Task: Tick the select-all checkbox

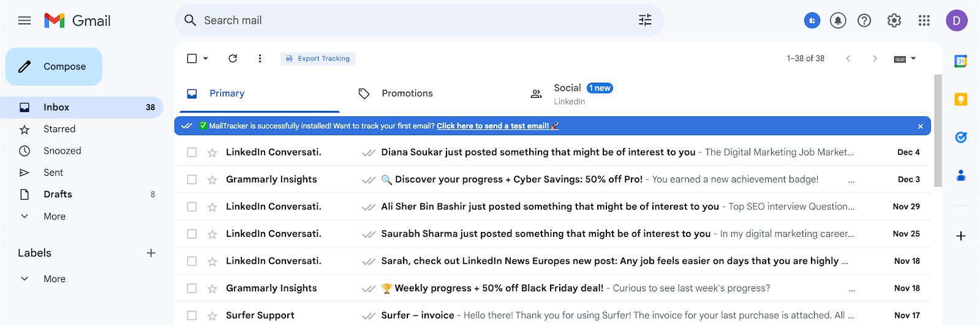Action: coord(192,58)
